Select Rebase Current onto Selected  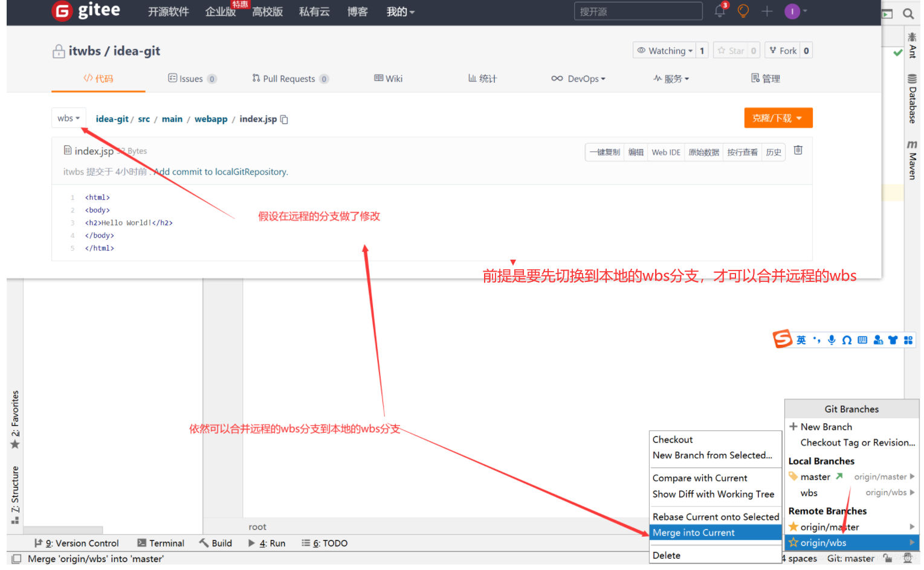[x=716, y=517]
